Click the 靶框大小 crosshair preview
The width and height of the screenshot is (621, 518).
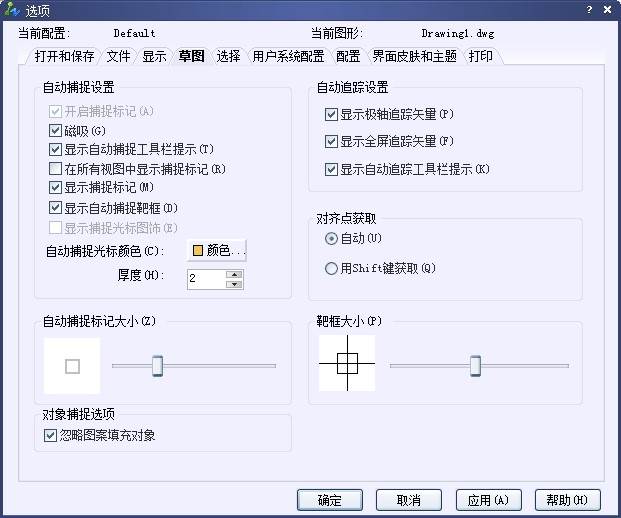pyautogui.click(x=347, y=363)
